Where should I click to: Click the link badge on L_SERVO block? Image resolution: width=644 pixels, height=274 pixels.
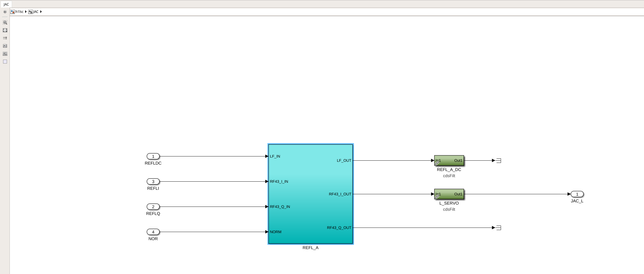(x=437, y=197)
